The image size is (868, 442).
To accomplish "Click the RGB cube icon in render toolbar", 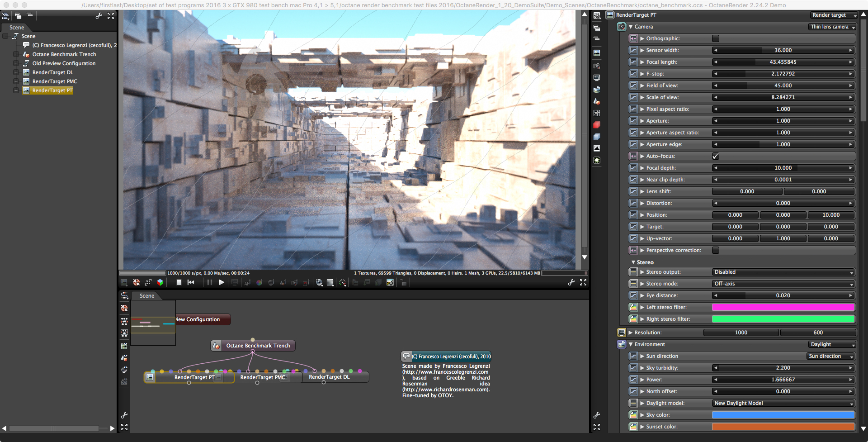I will tap(160, 282).
